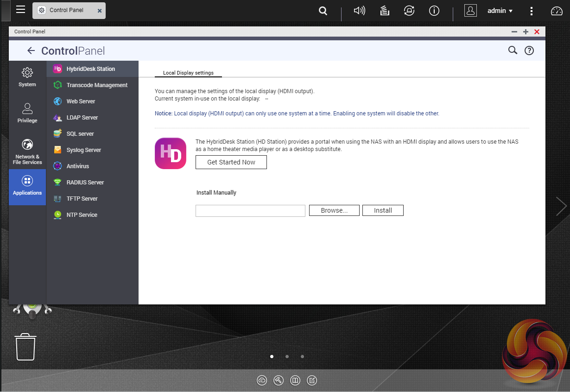Screen dimensions: 570x392
Task: Go to next desktop page arrow
Action: coord(561,206)
